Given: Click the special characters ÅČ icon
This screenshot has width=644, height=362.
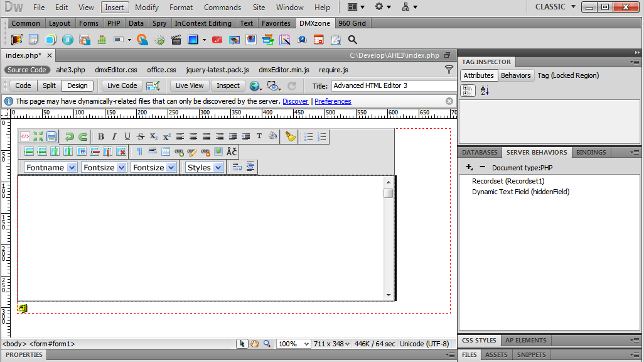Looking at the screenshot, I should tap(232, 152).
